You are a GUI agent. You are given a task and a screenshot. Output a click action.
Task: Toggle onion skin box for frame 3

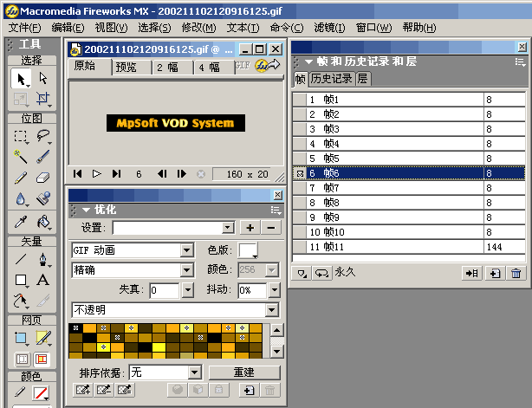point(300,129)
